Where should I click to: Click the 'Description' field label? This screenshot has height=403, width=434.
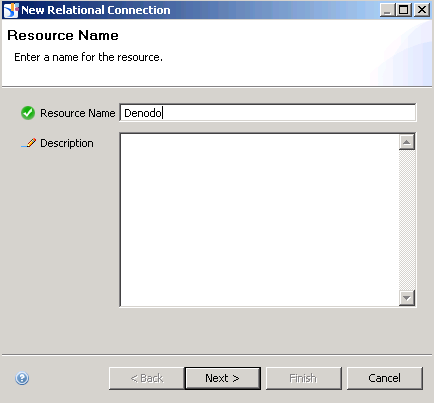coord(67,143)
